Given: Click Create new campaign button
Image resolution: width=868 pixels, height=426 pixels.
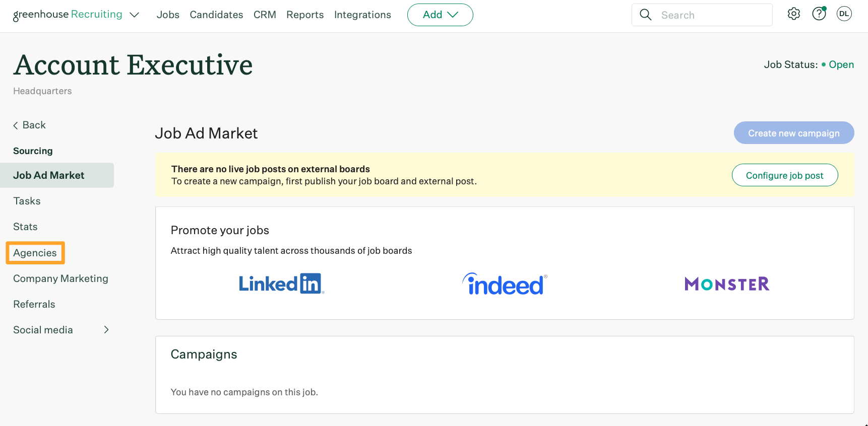Looking at the screenshot, I should pyautogui.click(x=794, y=133).
